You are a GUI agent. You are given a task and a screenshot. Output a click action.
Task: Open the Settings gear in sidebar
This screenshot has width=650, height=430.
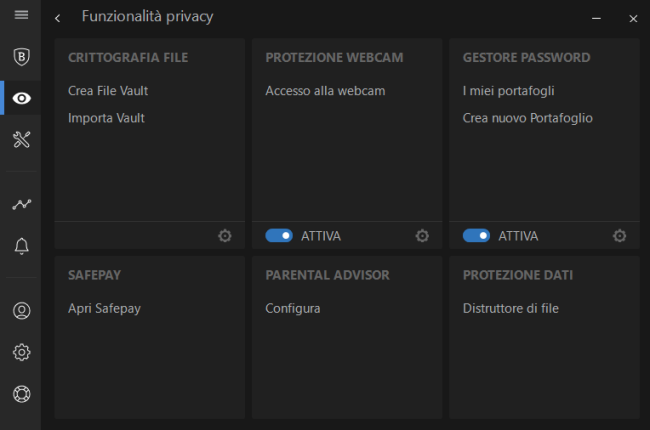click(21, 352)
